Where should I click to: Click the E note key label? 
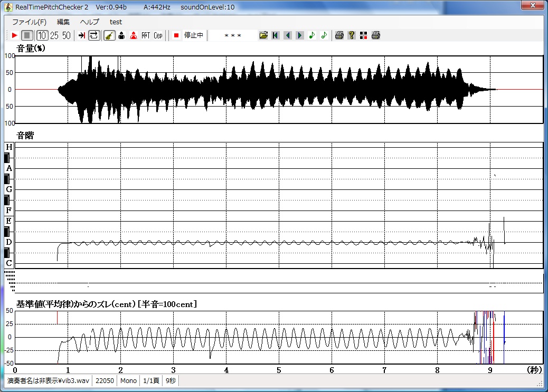point(9,221)
